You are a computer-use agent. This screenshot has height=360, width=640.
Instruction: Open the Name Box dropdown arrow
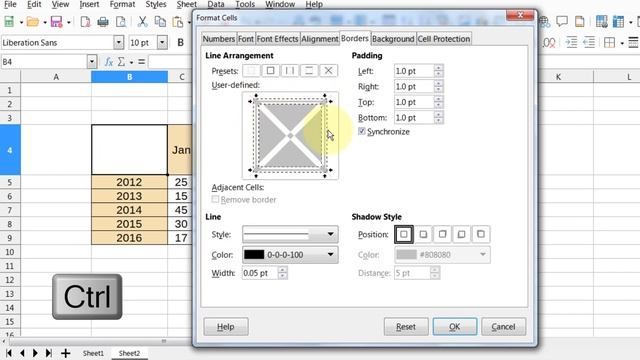[x=92, y=62]
